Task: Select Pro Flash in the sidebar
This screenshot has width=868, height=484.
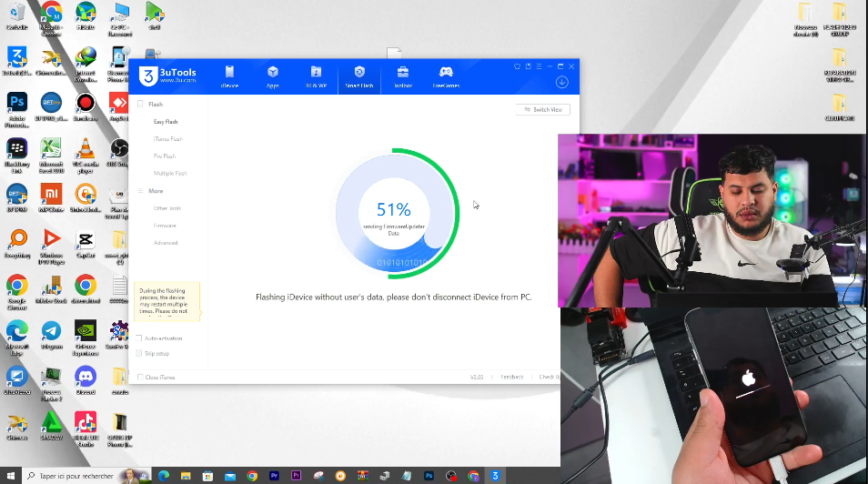Action: [165, 156]
